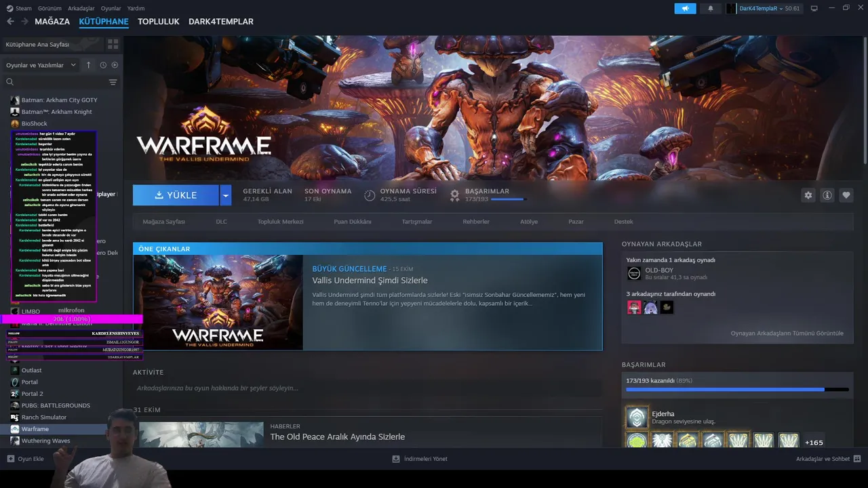The image size is (868, 488).
Task: Expand the install options arrow next to YÜKLE
Action: pos(226,195)
